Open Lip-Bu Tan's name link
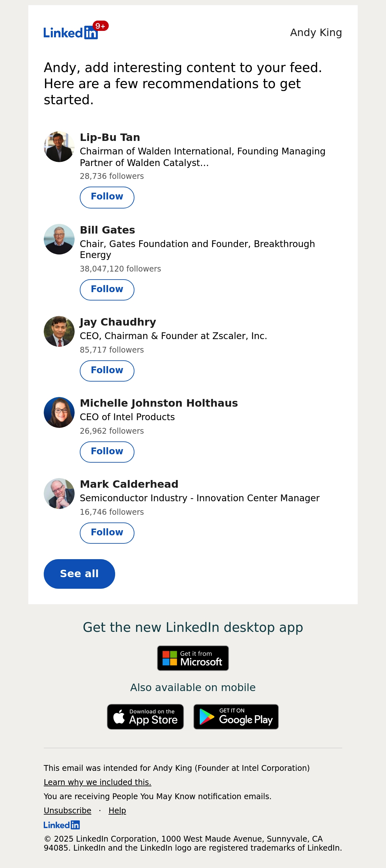 (x=110, y=137)
